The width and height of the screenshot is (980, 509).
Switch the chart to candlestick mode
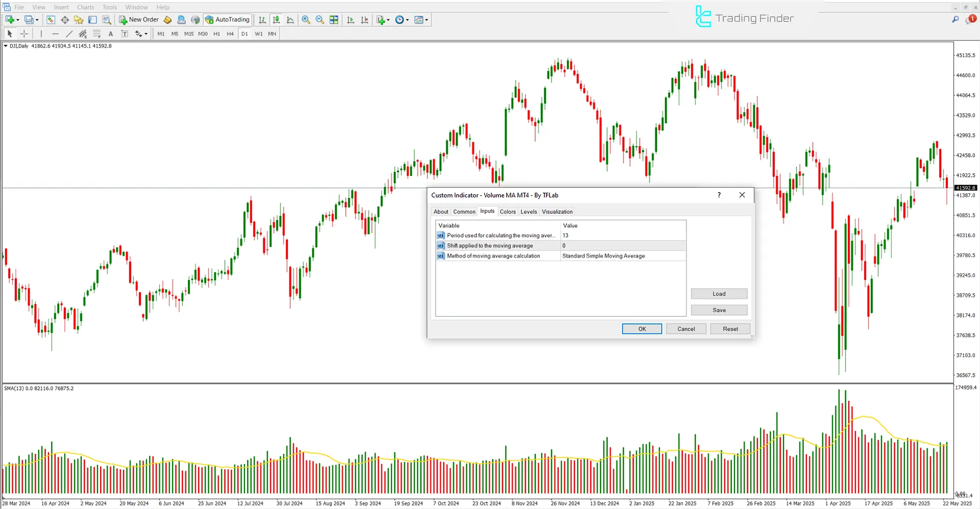tap(276, 19)
